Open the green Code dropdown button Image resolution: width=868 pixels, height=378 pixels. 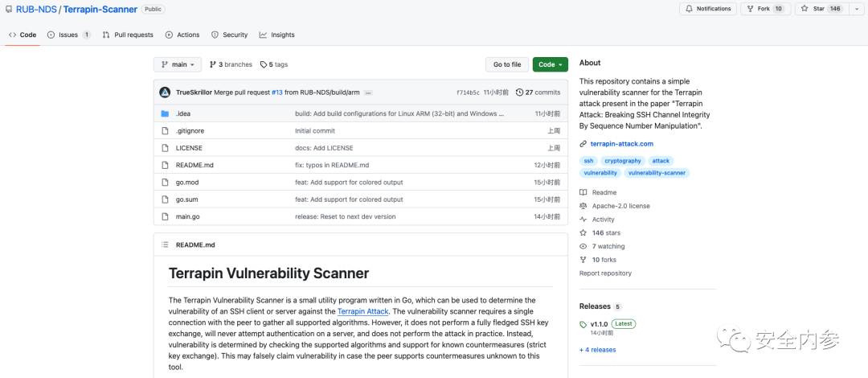tap(551, 64)
